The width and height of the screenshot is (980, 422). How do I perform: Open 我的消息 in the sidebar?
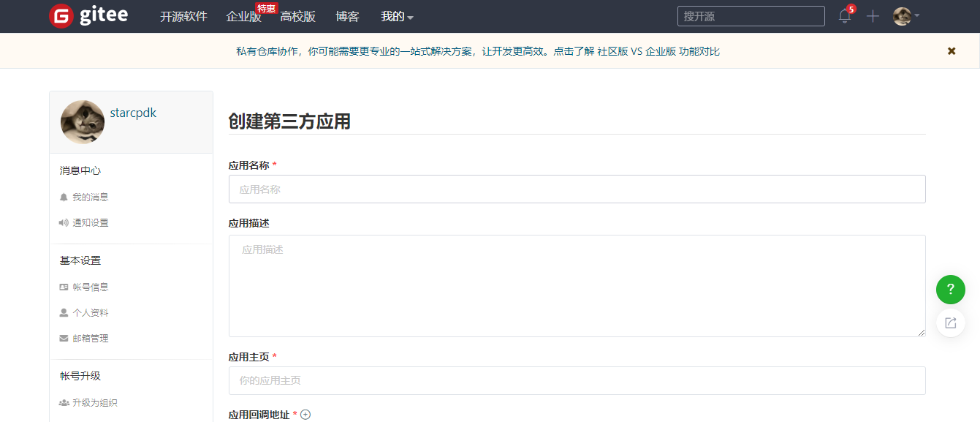point(90,197)
